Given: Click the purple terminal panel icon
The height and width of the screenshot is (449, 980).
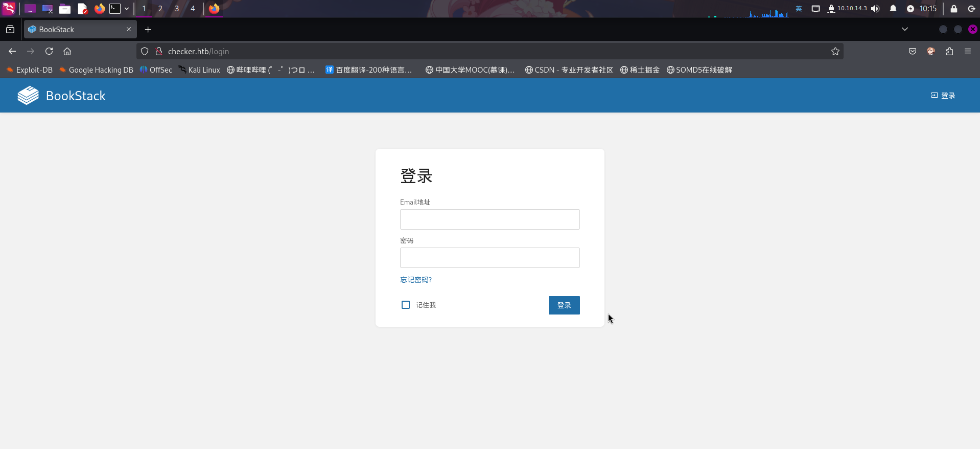Looking at the screenshot, I should 30,9.
